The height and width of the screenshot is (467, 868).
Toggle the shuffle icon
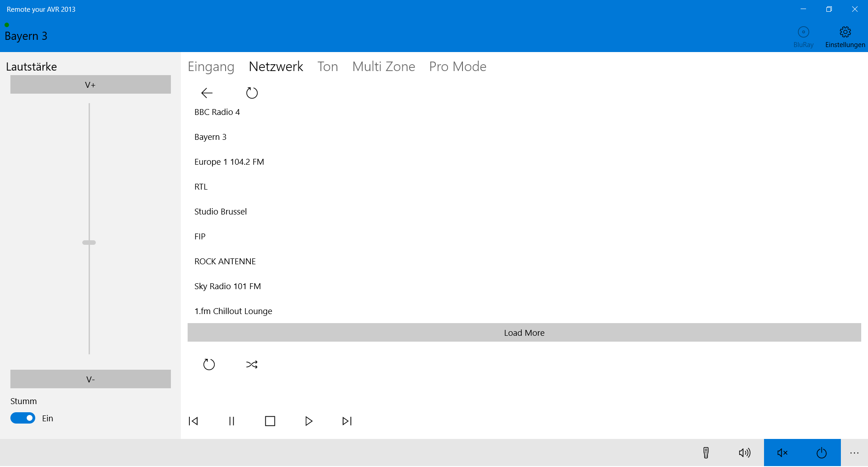252,365
